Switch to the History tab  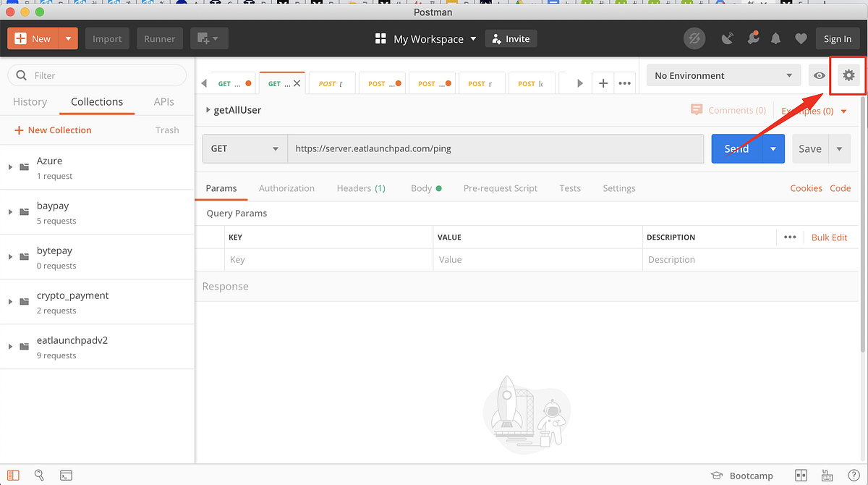click(30, 101)
